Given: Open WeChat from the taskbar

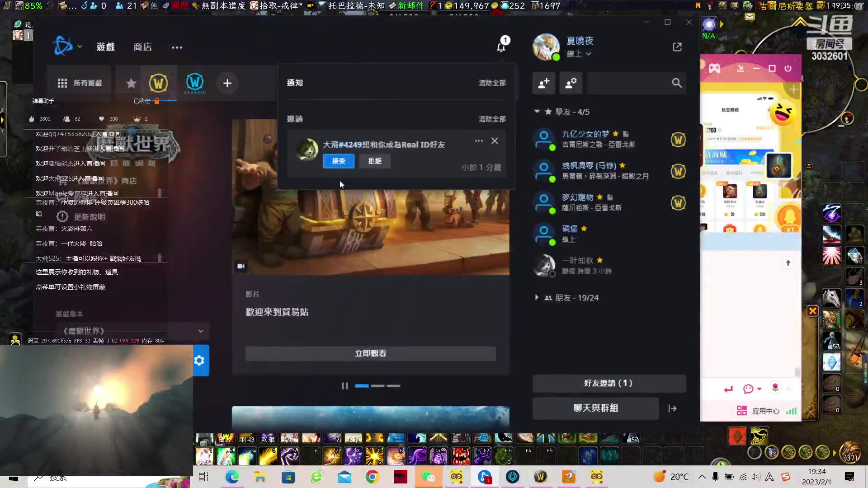Looking at the screenshot, I should point(428,477).
